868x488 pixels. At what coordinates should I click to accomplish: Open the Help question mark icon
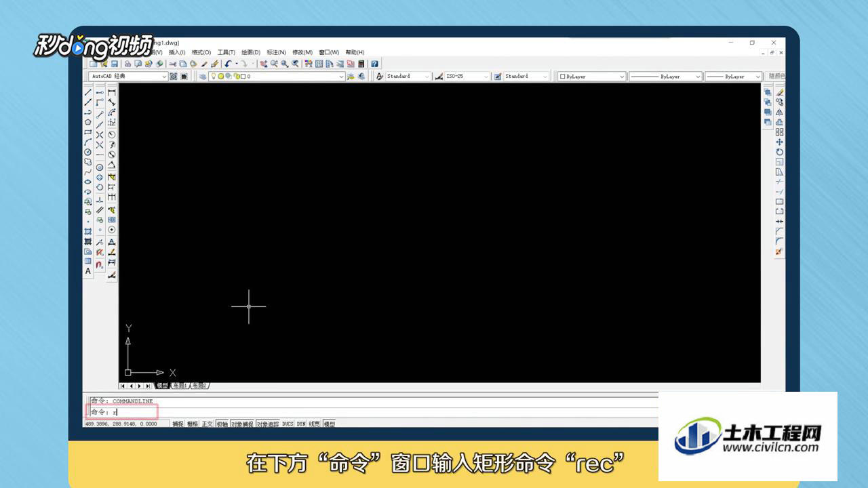coord(374,64)
